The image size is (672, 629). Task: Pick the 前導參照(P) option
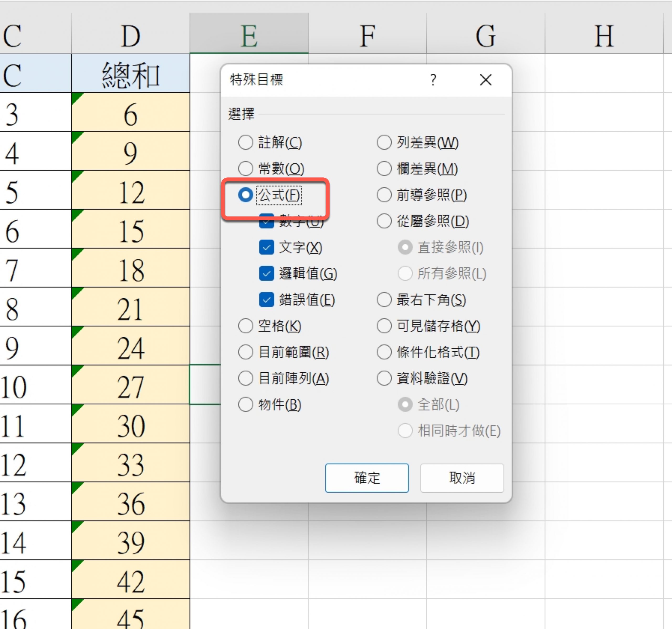[x=384, y=195]
